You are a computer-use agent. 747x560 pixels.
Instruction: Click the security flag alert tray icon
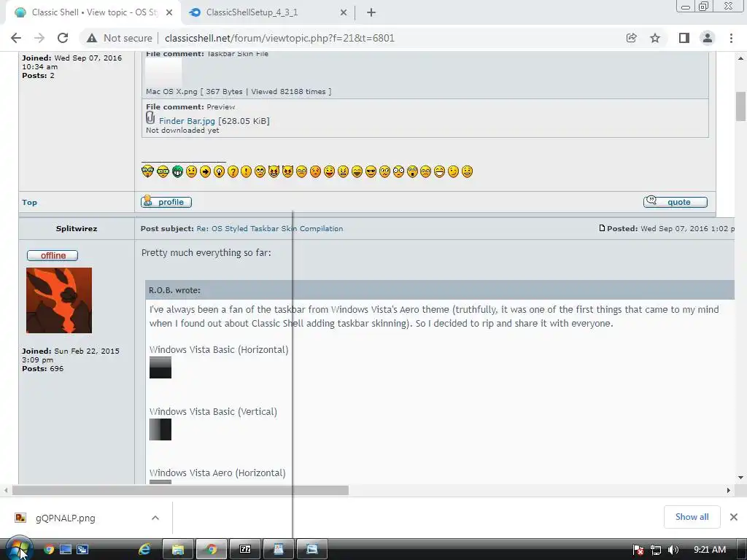pos(638,550)
